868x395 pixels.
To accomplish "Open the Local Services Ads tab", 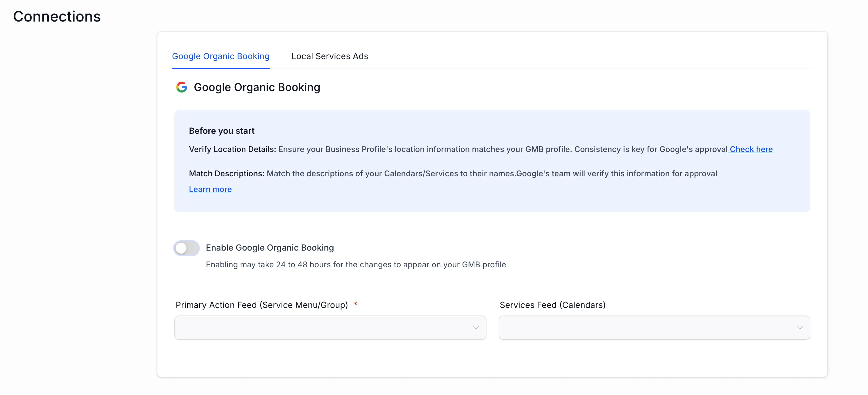I will pyautogui.click(x=330, y=56).
